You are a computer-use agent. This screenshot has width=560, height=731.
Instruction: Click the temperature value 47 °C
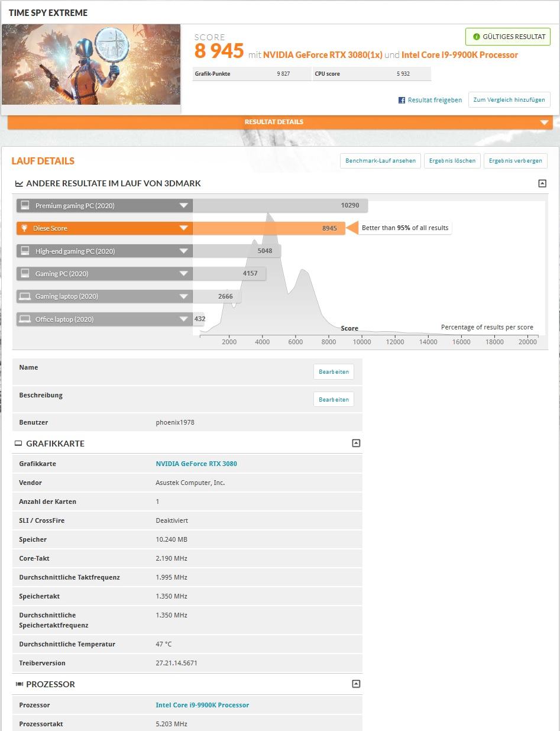coord(164,644)
